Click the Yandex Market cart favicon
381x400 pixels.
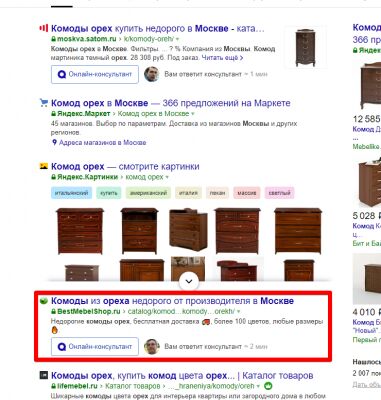coord(44,102)
